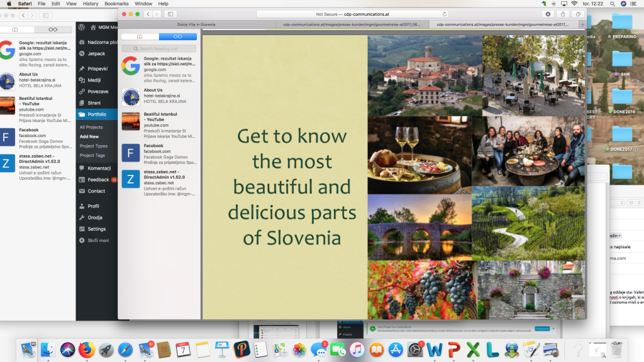Click the Search Reading List field
The image size is (644, 362).
159,48
